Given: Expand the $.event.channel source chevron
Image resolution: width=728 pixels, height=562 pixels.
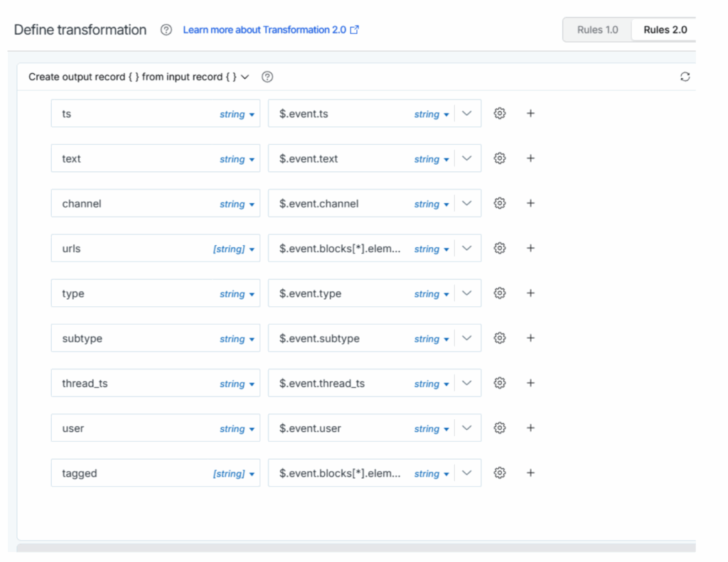Looking at the screenshot, I should pos(467,203).
